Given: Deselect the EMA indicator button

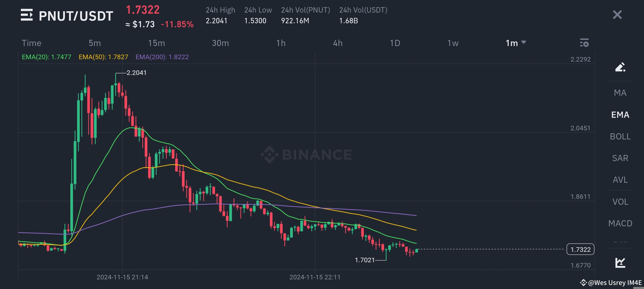Looking at the screenshot, I should point(620,115).
